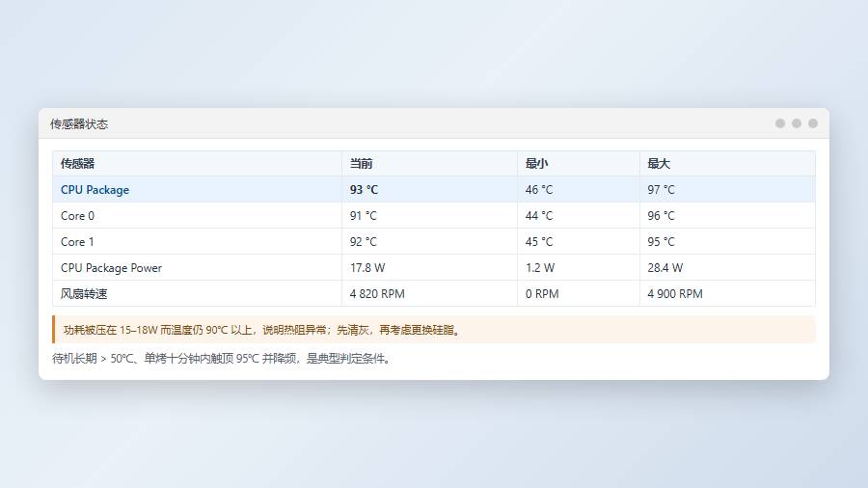Viewport: 868px width, 488px height.
Task: Click CPU Package current value 93 °C
Action: (x=364, y=190)
